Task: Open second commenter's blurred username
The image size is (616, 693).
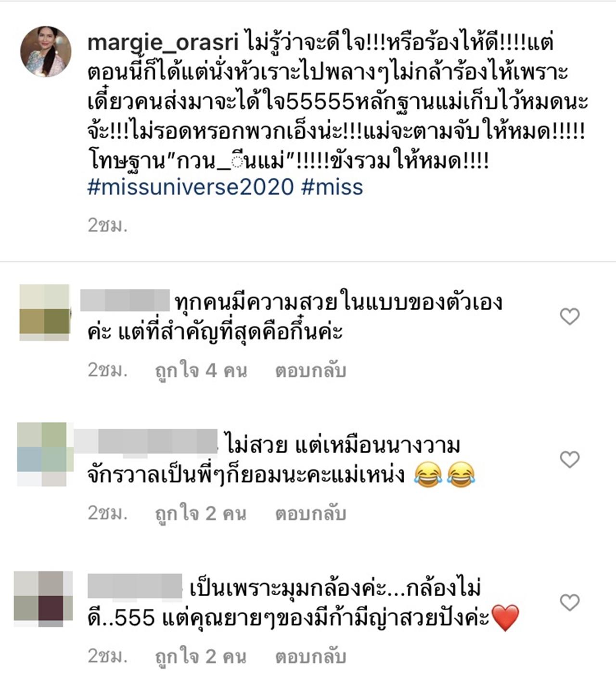Action: coord(146,443)
